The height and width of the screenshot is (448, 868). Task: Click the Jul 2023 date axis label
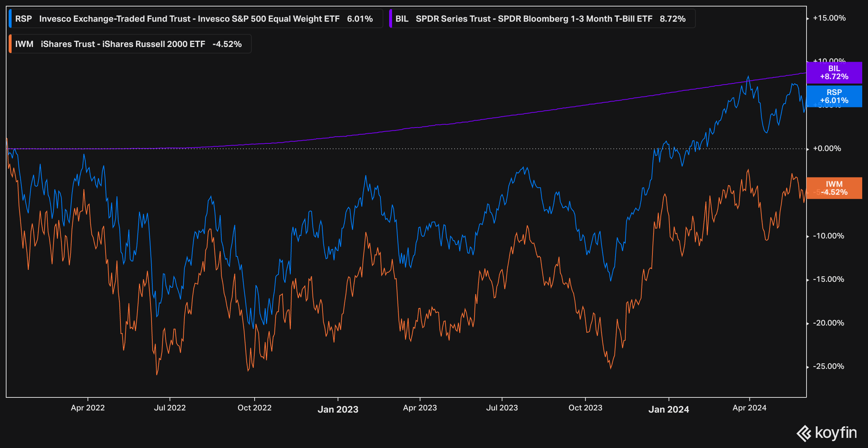click(x=502, y=408)
